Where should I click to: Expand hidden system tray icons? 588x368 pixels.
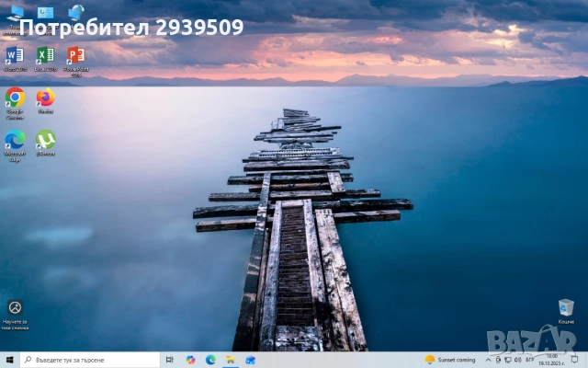[488, 360]
